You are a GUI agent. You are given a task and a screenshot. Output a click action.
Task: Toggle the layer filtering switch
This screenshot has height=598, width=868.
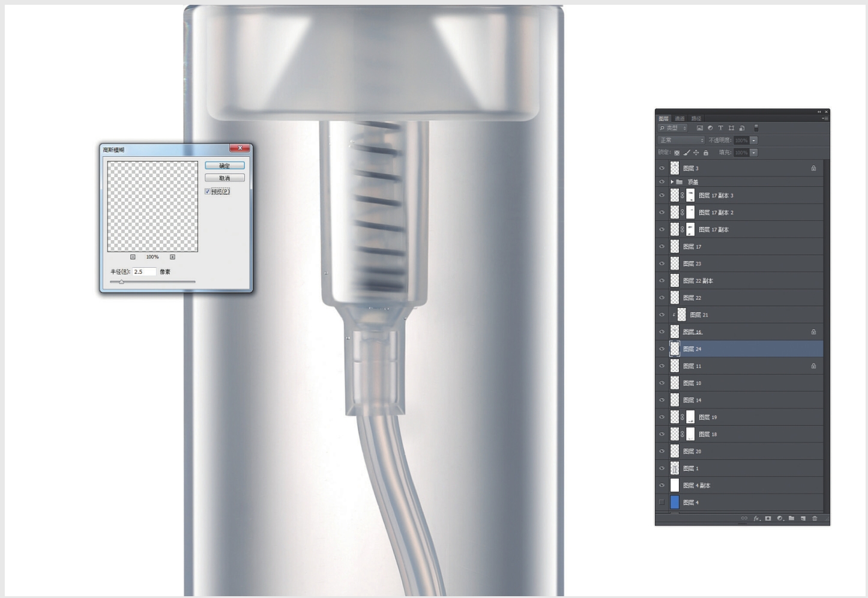tap(756, 128)
